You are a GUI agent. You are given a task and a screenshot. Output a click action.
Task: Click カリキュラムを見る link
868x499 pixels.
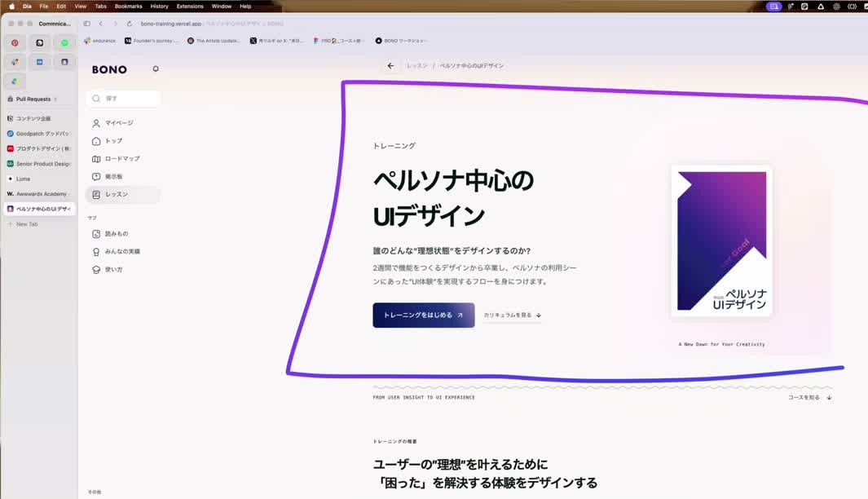pos(512,315)
